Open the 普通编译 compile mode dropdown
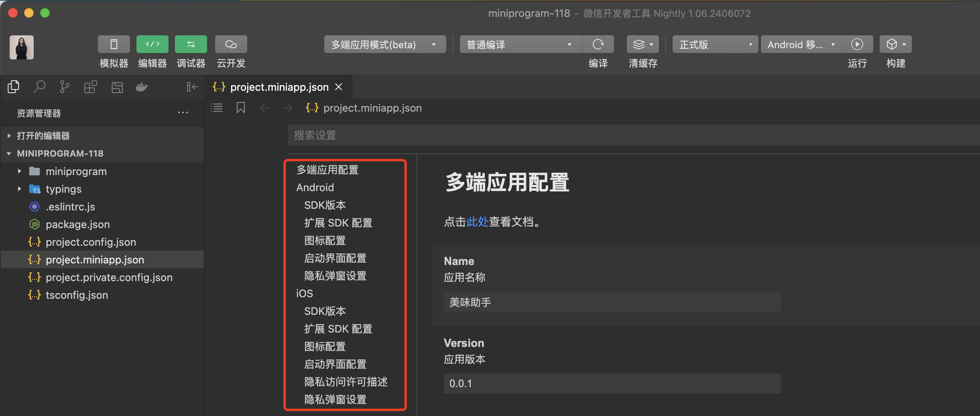Image resolution: width=980 pixels, height=416 pixels. [x=520, y=44]
